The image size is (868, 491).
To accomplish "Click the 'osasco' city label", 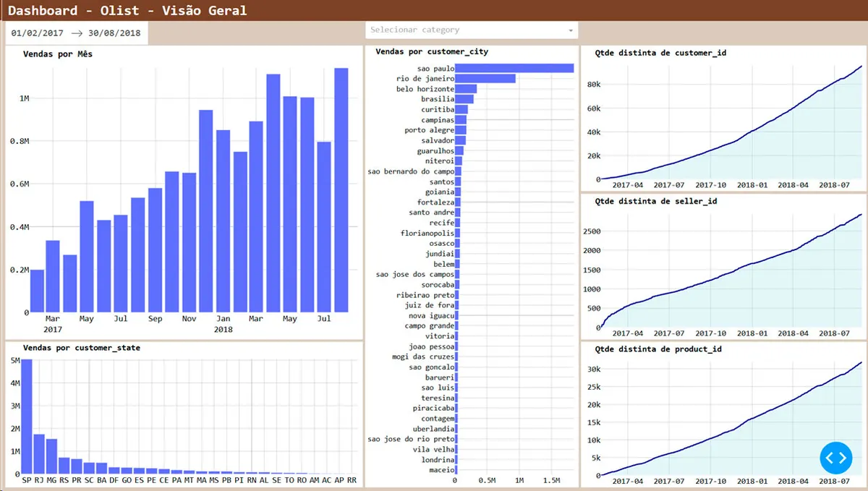I will (x=442, y=244).
